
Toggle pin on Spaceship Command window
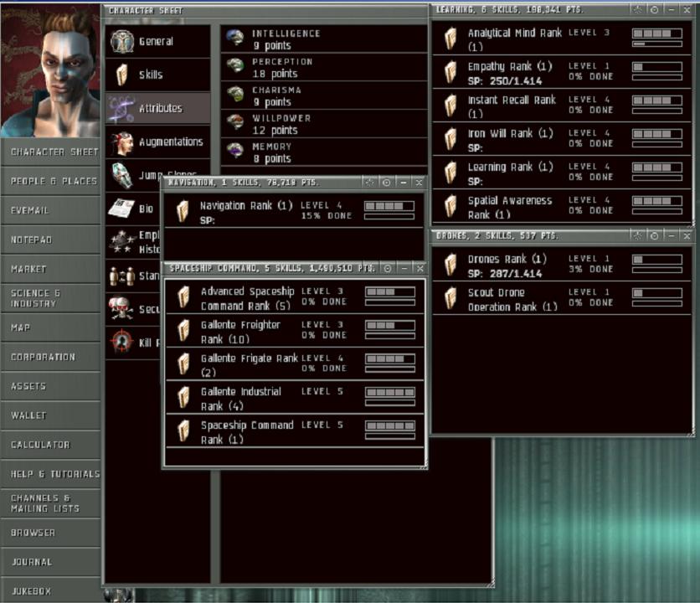[388, 268]
